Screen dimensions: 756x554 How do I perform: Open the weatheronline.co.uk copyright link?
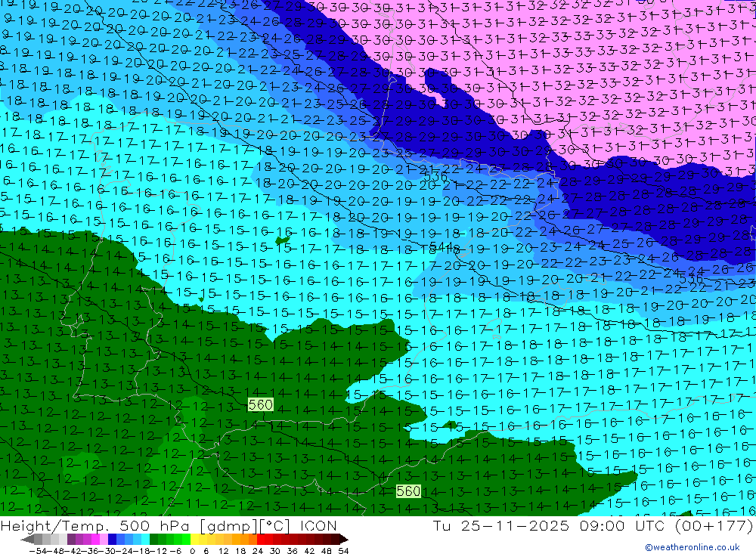pyautogui.click(x=692, y=547)
